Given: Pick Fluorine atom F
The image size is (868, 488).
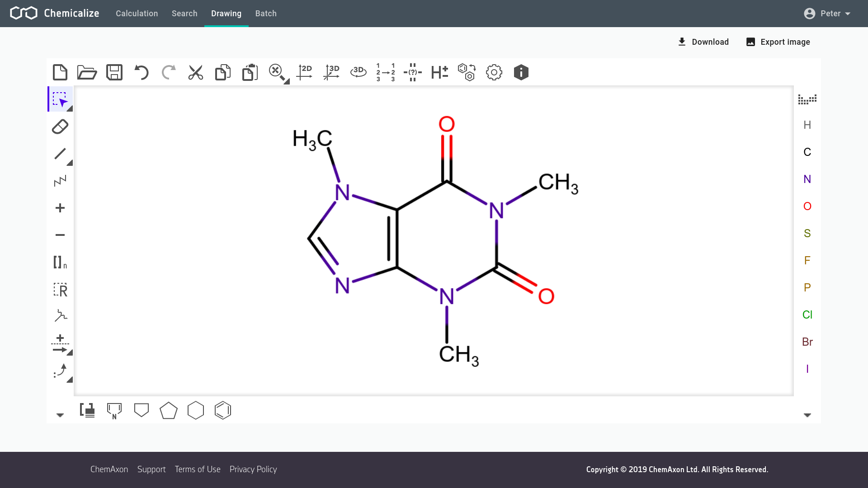Looking at the screenshot, I should (807, 260).
